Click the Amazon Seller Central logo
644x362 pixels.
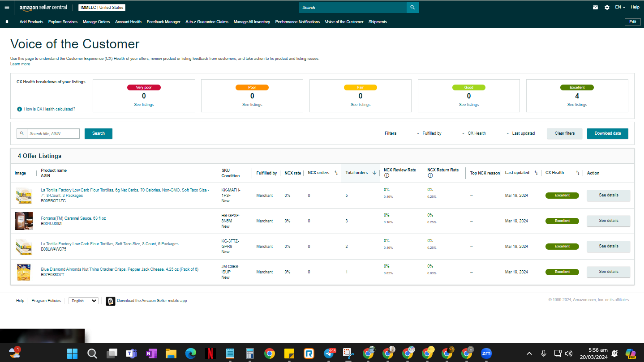(x=43, y=8)
